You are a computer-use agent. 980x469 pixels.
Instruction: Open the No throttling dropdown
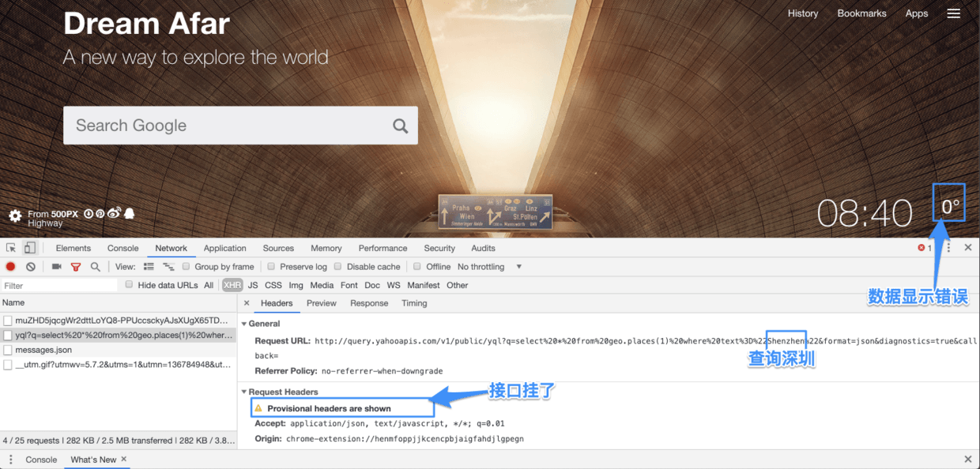click(489, 267)
